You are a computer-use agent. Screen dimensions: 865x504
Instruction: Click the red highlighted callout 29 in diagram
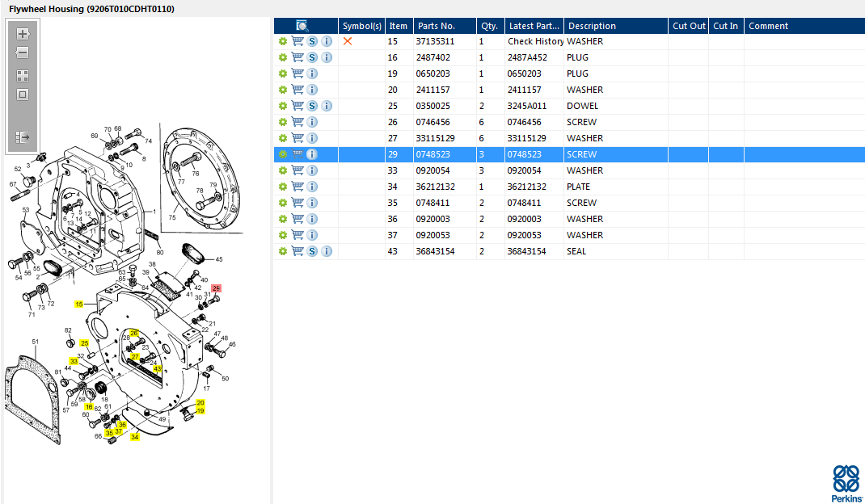(216, 288)
